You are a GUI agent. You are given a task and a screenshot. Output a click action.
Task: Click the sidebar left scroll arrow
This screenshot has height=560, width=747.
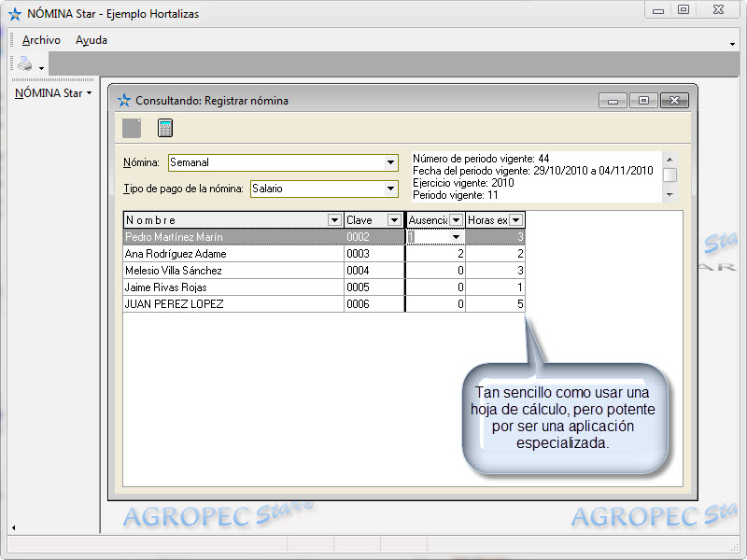pos(13,527)
